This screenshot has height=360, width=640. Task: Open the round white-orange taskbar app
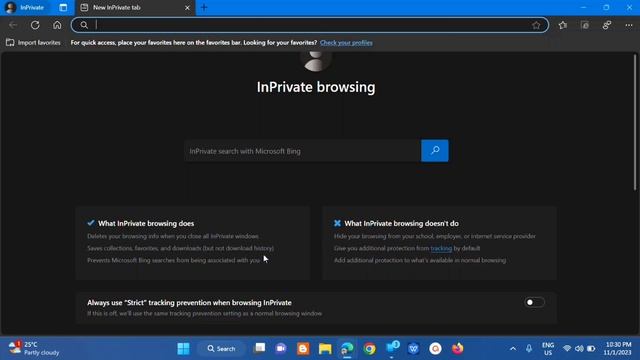[x=436, y=349]
